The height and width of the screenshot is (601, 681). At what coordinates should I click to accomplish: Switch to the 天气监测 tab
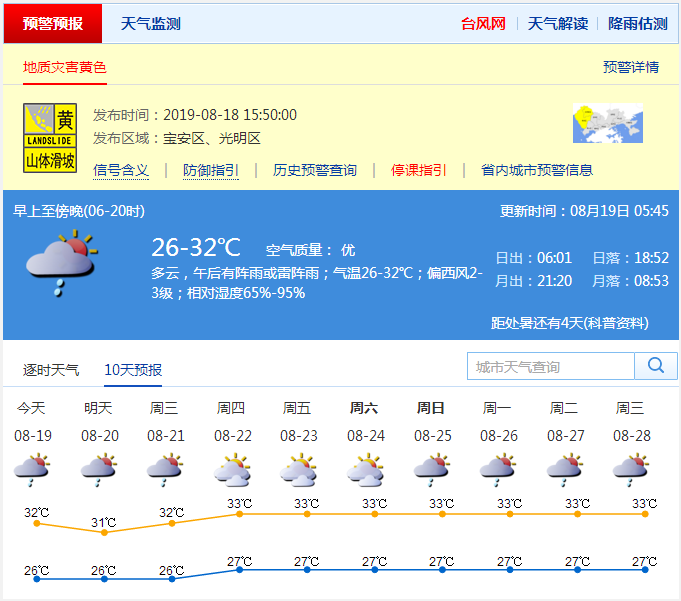(150, 24)
